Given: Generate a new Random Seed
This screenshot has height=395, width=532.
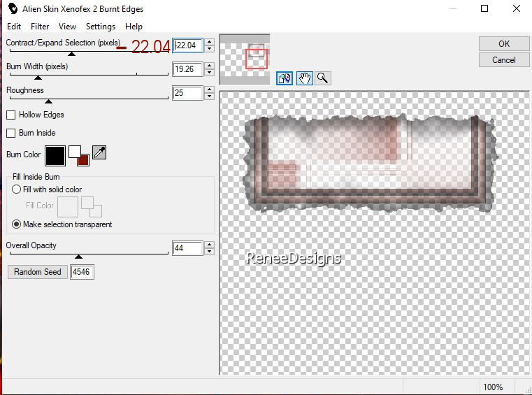Looking at the screenshot, I should 38,272.
